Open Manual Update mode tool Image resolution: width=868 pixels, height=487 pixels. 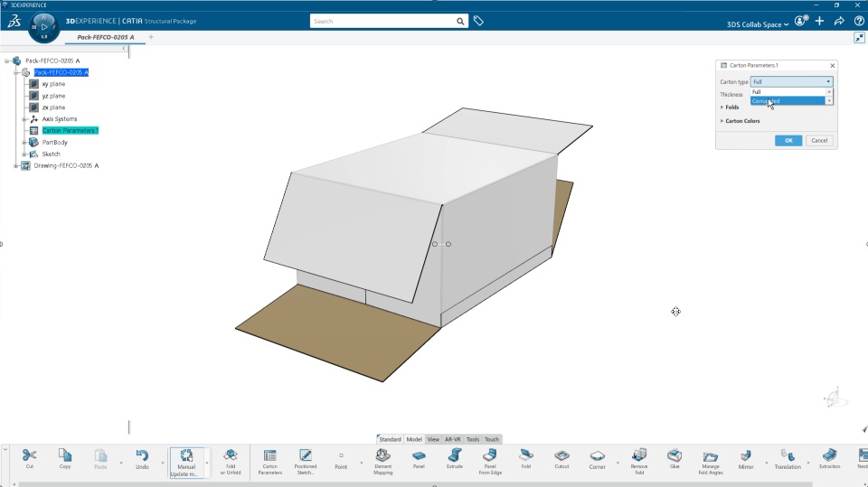186,462
